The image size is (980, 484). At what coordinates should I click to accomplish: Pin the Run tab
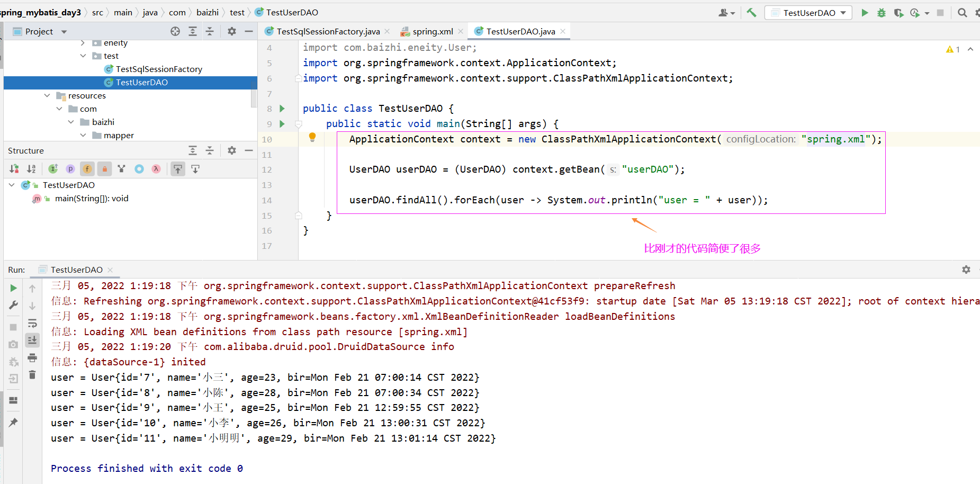(x=13, y=422)
